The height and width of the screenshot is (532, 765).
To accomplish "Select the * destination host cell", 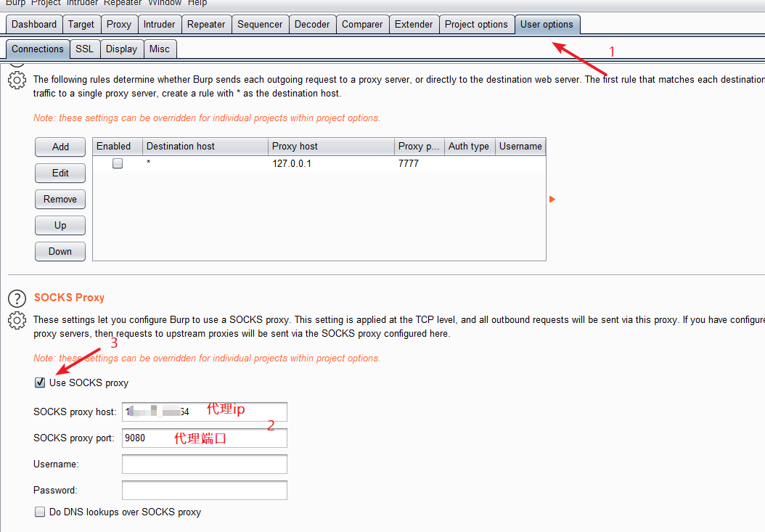I will [205, 163].
